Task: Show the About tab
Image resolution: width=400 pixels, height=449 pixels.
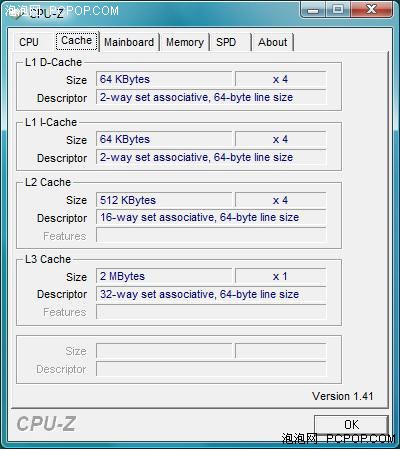Action: 273,42
